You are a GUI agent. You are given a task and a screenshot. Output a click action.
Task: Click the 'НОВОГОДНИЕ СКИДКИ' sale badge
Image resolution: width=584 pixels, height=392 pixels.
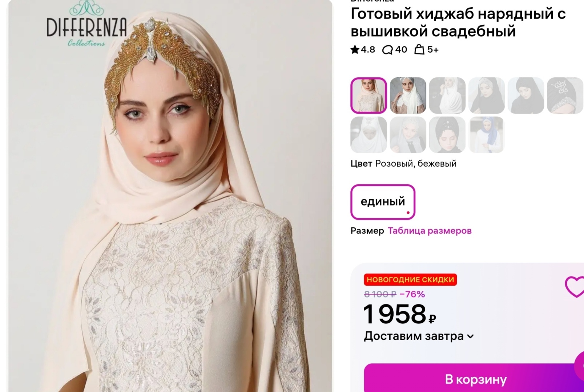tap(410, 279)
